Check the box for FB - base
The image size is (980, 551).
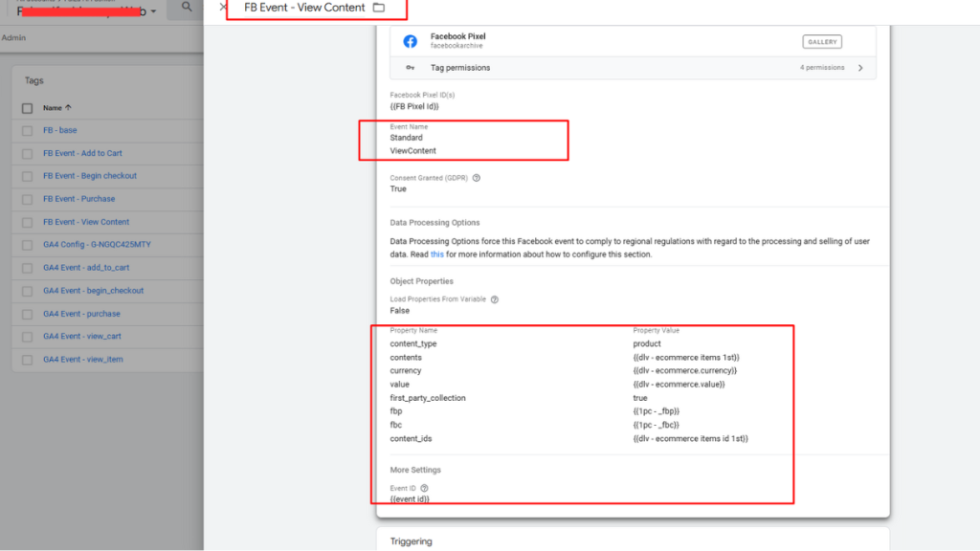(27, 130)
